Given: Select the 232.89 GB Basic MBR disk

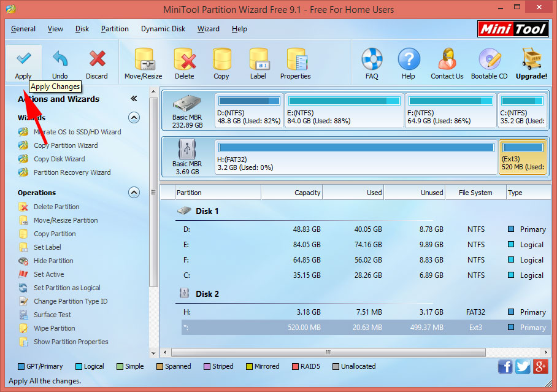Looking at the screenshot, I should (187, 110).
